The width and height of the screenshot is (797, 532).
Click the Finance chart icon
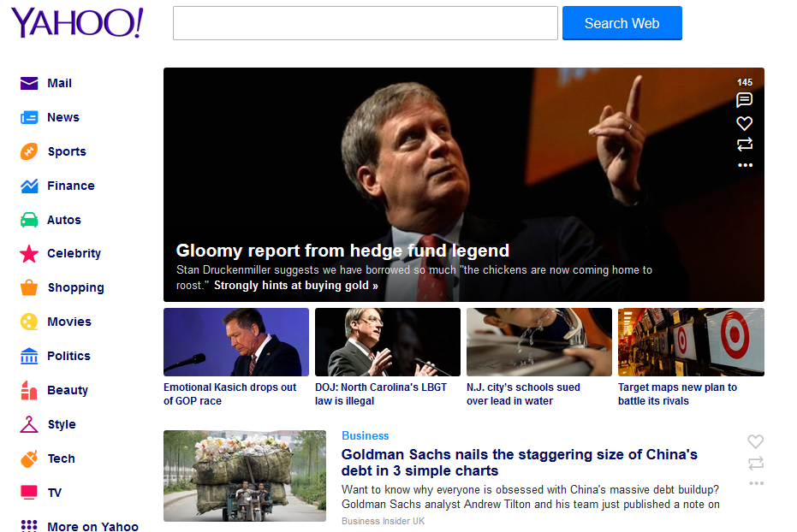[x=29, y=186]
